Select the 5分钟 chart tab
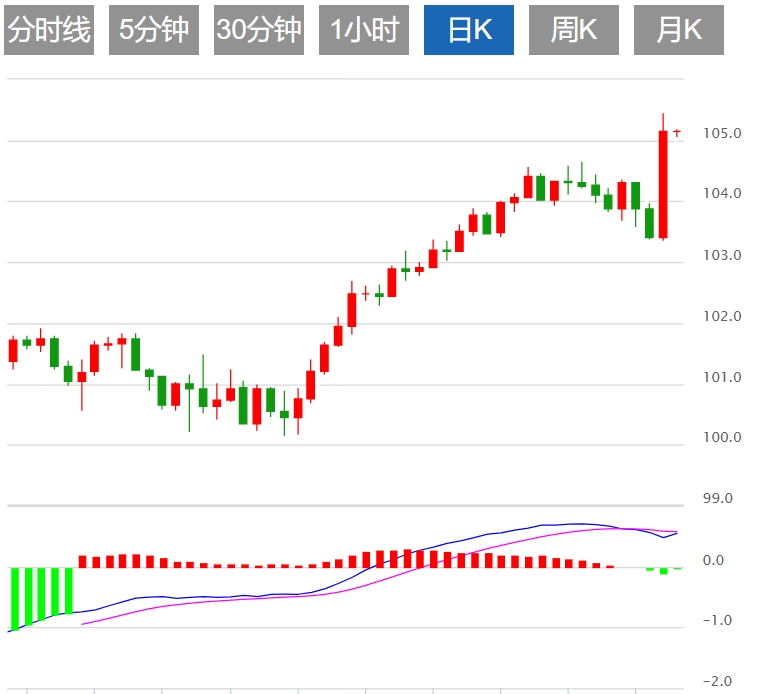Screen dimensions: 766x694 [153, 30]
